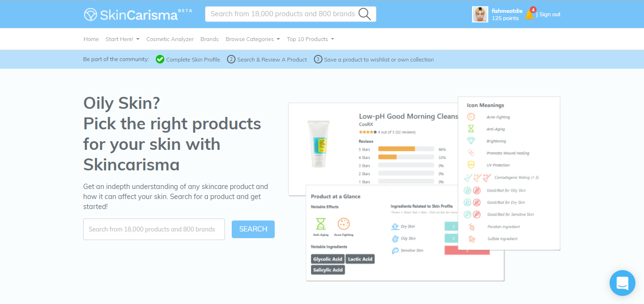Click the blue SEARCH button
This screenshot has height=304, width=644.
click(253, 229)
